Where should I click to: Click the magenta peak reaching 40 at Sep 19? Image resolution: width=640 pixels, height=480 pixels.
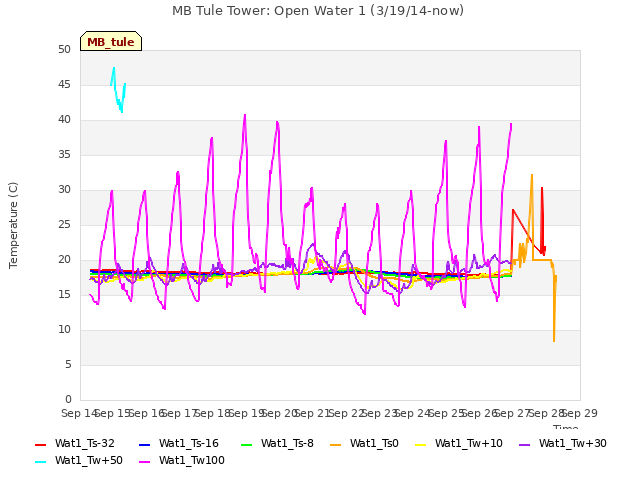[245, 116]
